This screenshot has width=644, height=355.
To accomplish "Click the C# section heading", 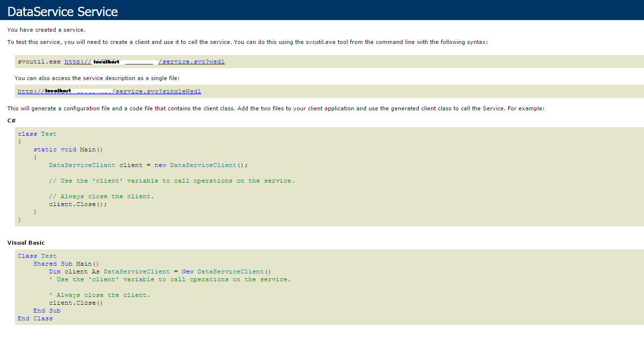I will [11, 120].
